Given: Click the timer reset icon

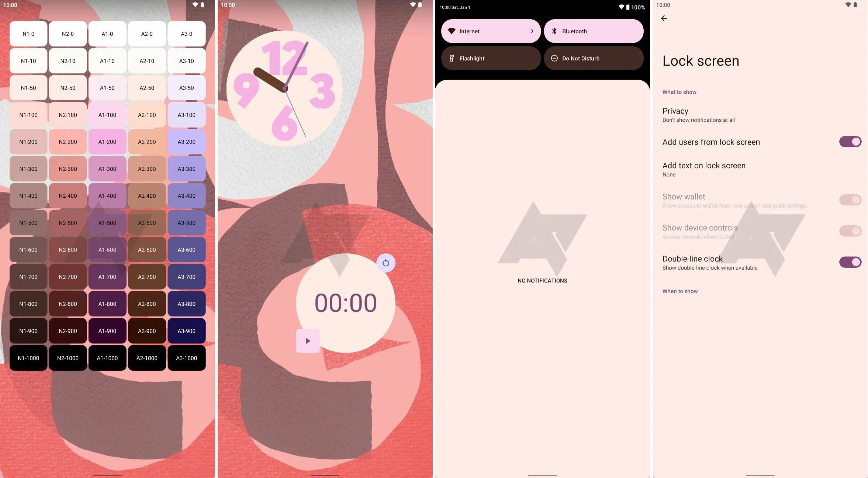Looking at the screenshot, I should click(385, 263).
